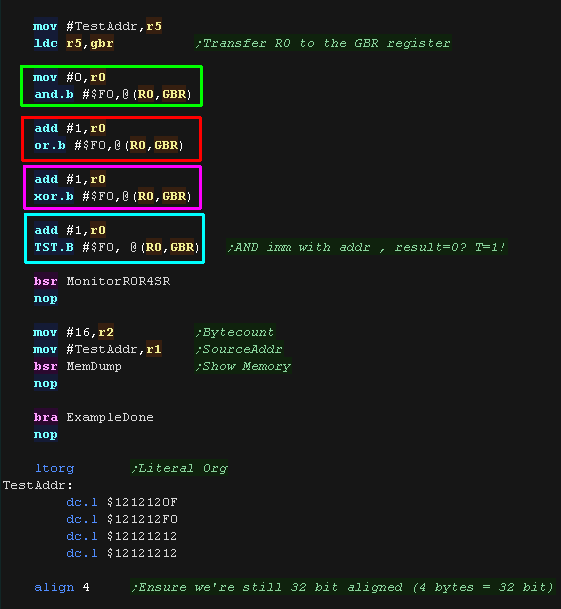Click the value $121212F0
The height and width of the screenshot is (609, 561).
142,519
